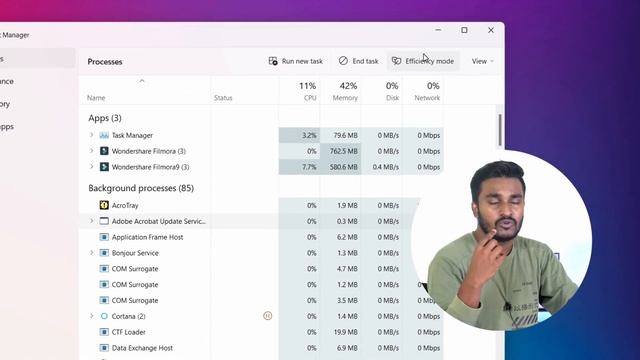Click the 0.4 MB/s disk cell
The width and height of the screenshot is (640, 360).
pos(382,167)
